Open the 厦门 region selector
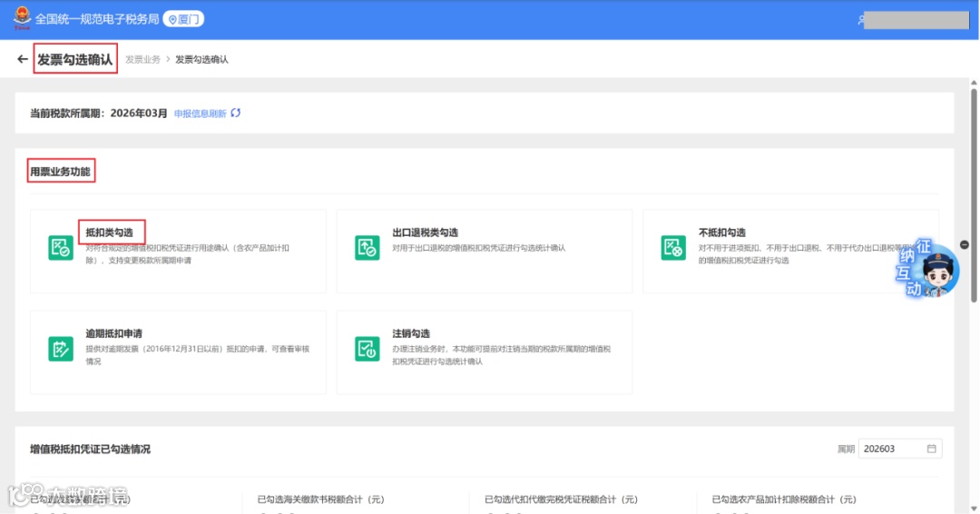The image size is (980, 514). (x=183, y=19)
